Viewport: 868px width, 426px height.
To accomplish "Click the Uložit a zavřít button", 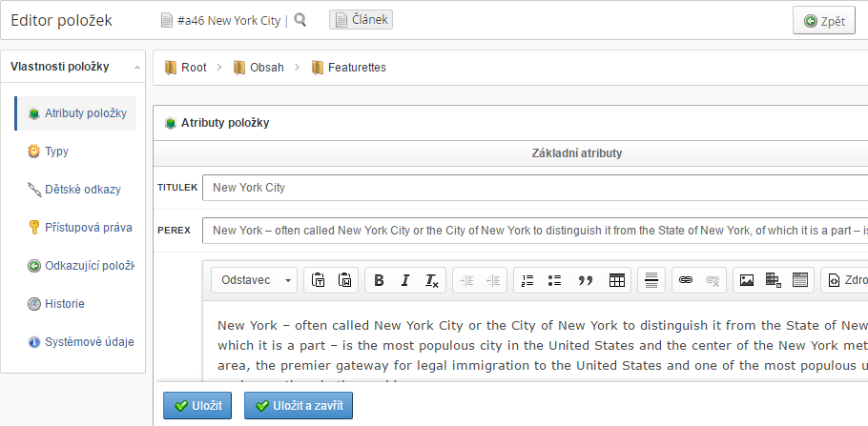I will 299,406.
